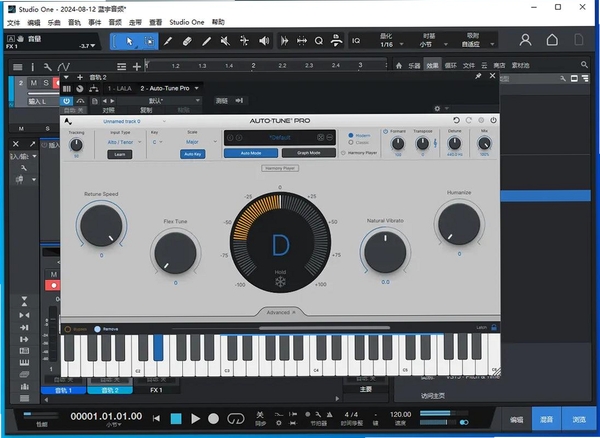Pin the plugin window
600x438 pixels.
pos(478,76)
